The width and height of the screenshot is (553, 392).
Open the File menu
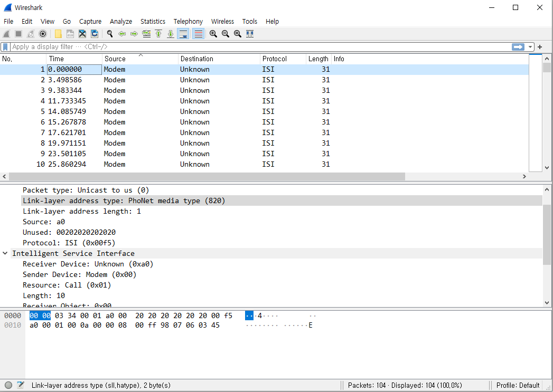pos(8,22)
